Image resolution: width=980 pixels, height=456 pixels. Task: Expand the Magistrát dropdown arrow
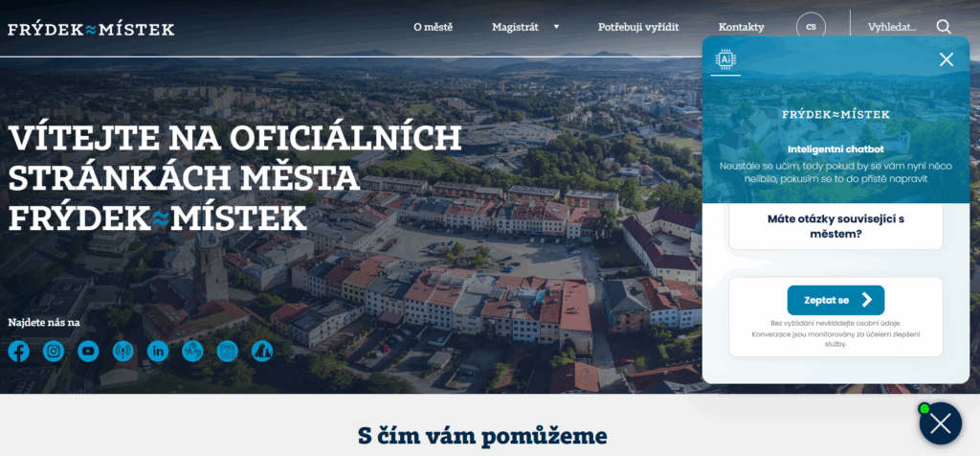coord(556,27)
